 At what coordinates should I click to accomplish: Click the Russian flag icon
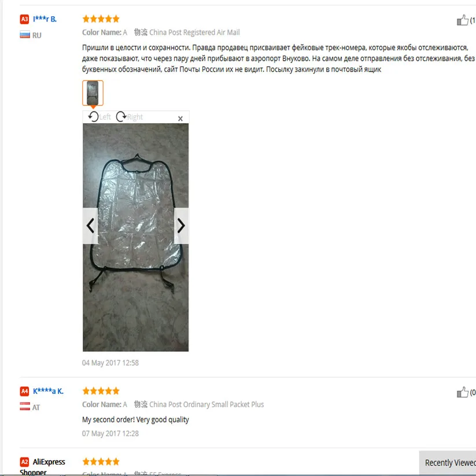click(x=25, y=35)
